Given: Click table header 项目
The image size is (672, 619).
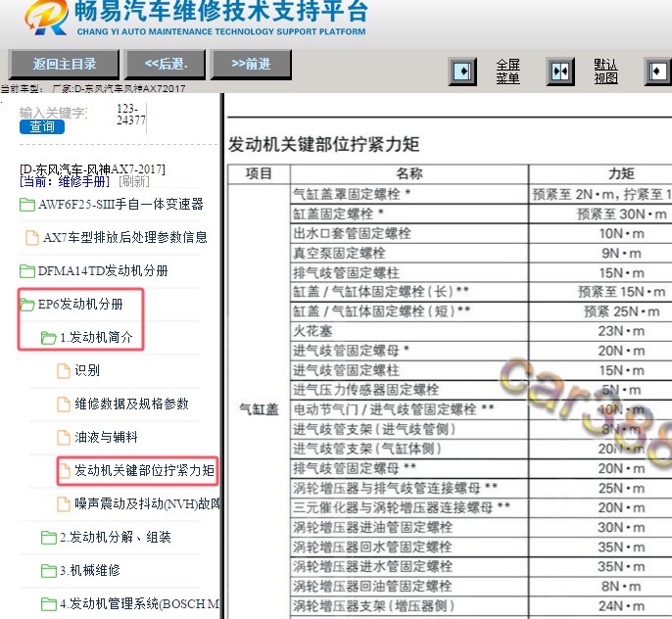Looking at the screenshot, I should (259, 173).
